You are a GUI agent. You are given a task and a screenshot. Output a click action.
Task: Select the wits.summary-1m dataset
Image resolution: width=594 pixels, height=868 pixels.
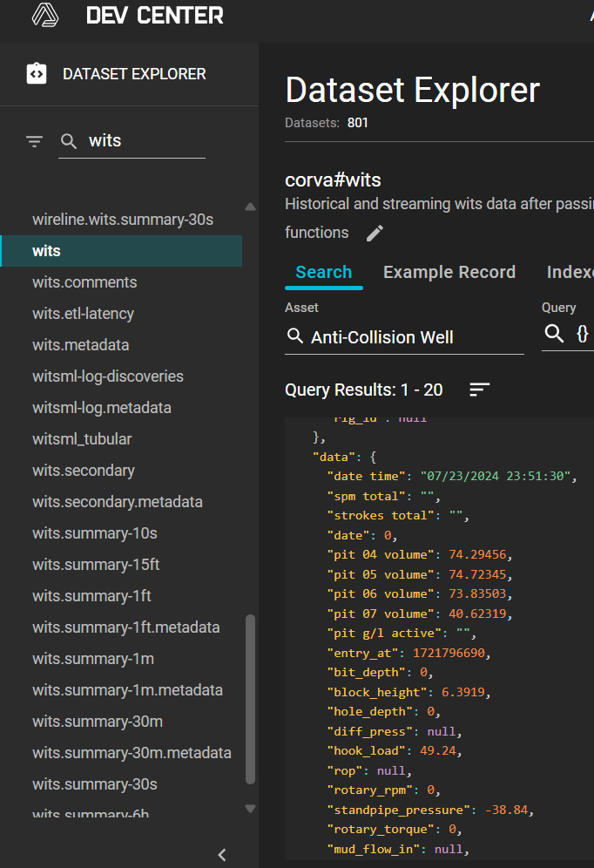tap(93, 659)
